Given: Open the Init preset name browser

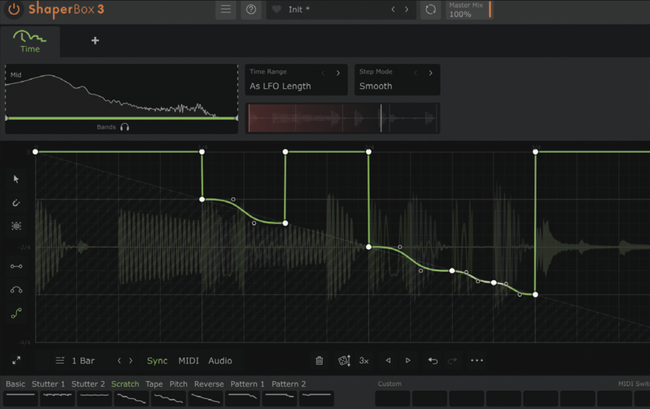Looking at the screenshot, I should click(x=299, y=10).
